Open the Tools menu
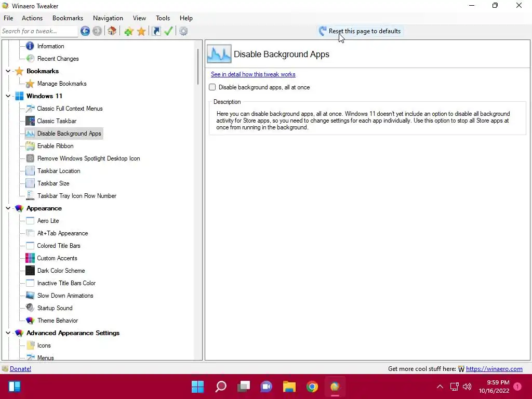This screenshot has height=399, width=532. click(163, 18)
